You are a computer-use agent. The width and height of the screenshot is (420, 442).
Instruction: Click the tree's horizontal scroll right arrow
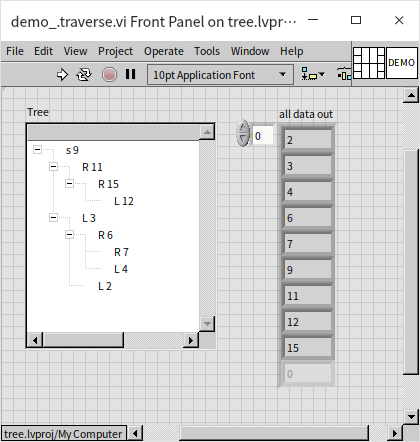pyautogui.click(x=191, y=340)
